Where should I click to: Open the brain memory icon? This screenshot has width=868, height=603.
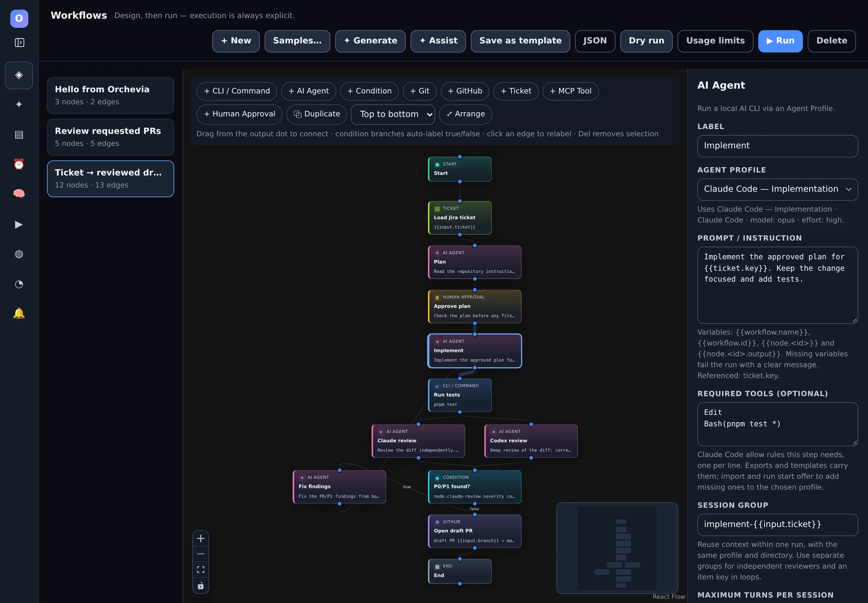click(19, 194)
